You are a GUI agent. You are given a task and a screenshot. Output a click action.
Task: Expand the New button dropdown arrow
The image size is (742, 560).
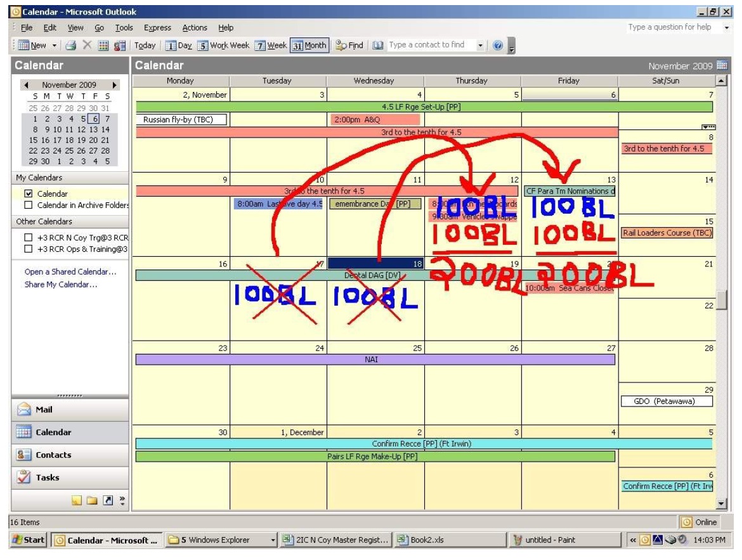pyautogui.click(x=55, y=46)
